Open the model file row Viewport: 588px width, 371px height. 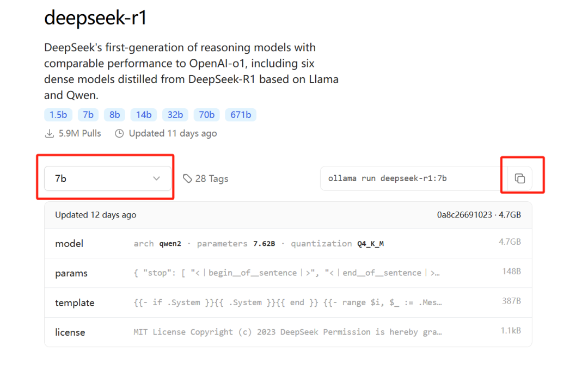click(287, 244)
